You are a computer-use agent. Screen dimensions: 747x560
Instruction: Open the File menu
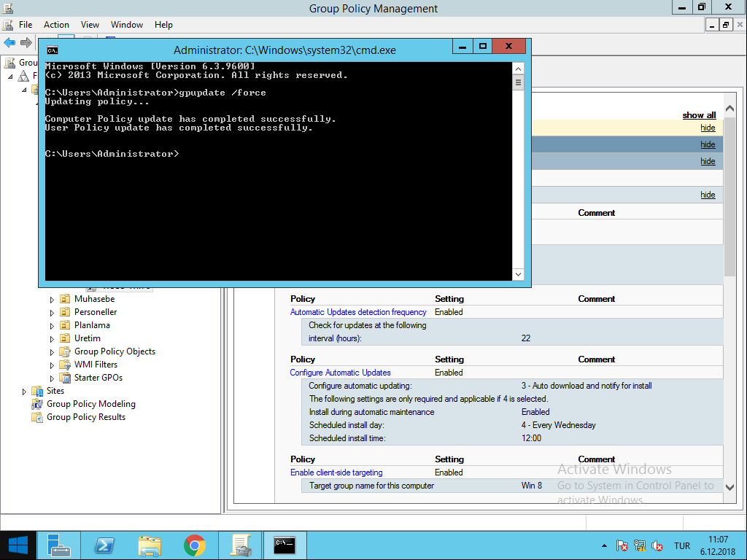(x=26, y=25)
